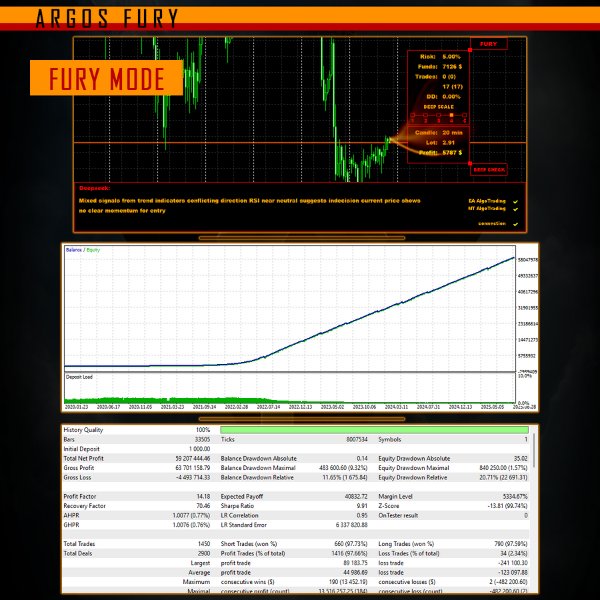Click the Balance Drawdown Maximal value

point(343,468)
